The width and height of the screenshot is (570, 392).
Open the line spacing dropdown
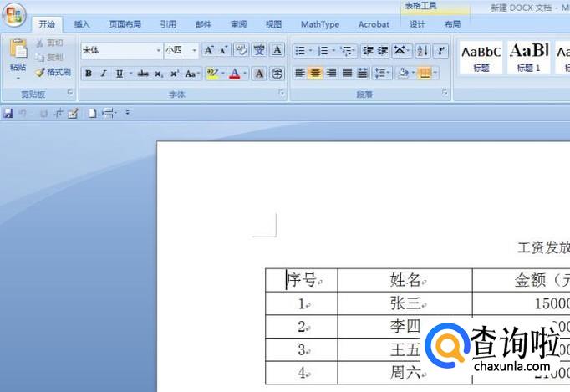382,73
